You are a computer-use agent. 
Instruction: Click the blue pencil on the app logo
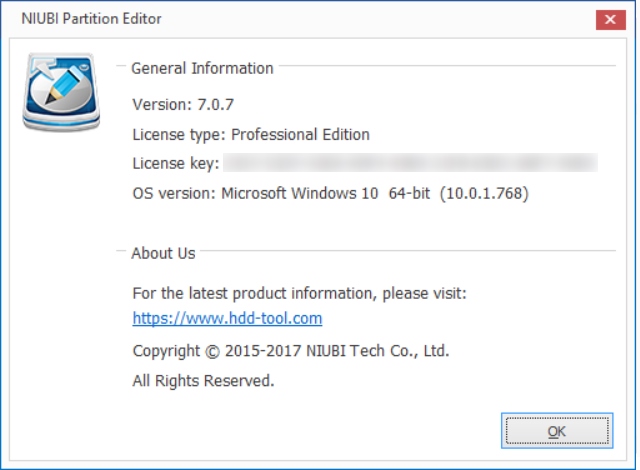click(65, 84)
